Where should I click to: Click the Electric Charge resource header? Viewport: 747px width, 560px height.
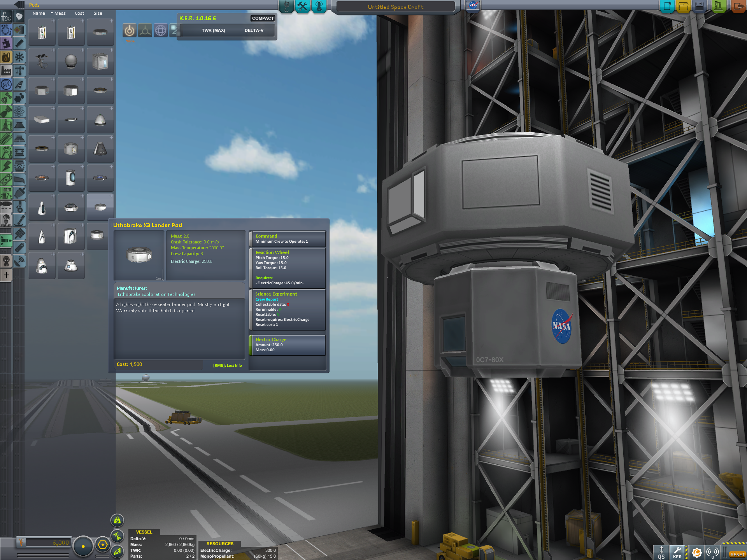[x=271, y=339]
